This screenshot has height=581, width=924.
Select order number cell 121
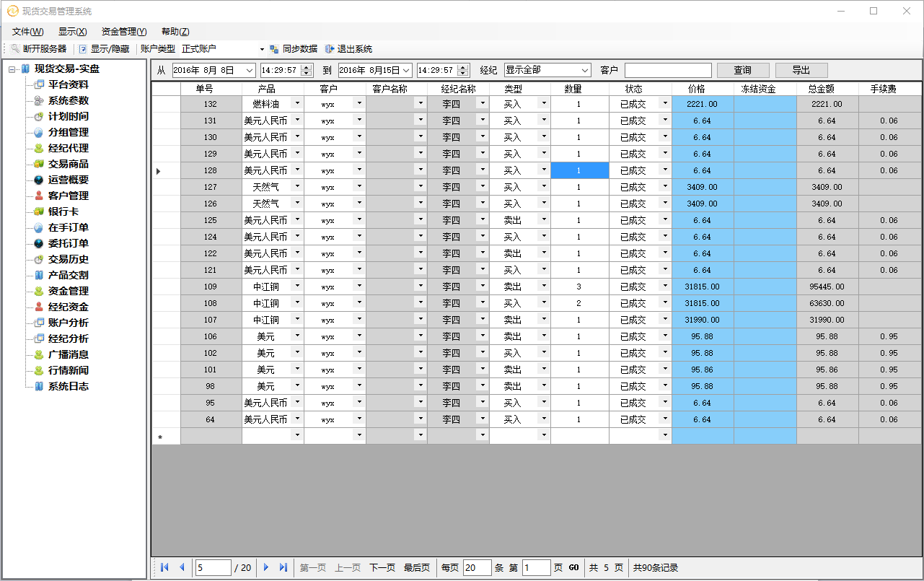point(211,270)
